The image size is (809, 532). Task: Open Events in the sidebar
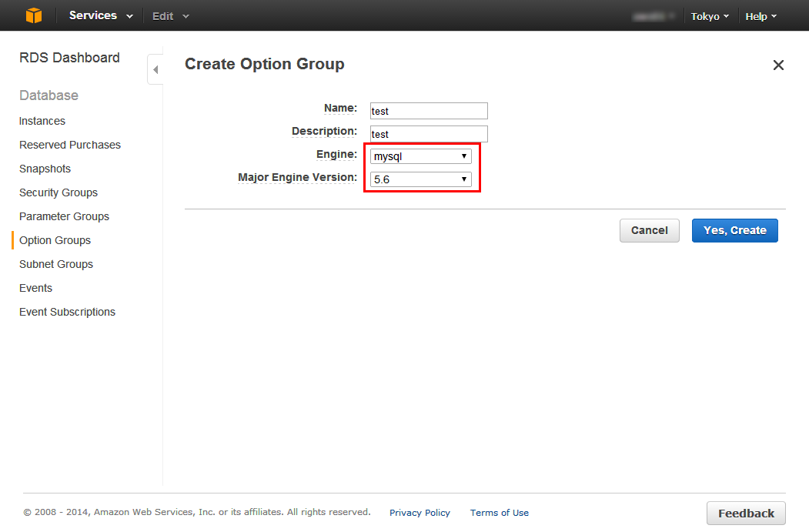(x=35, y=288)
